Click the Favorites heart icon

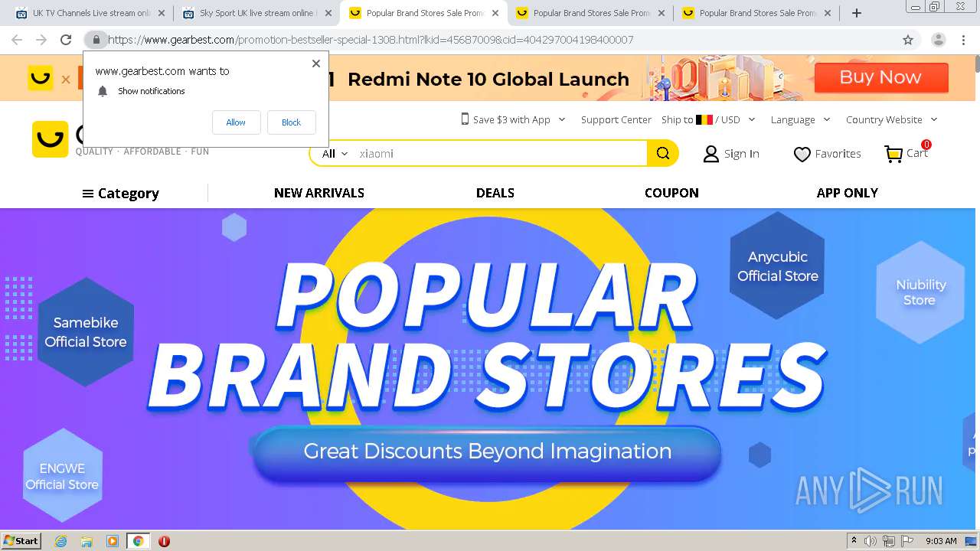(802, 154)
